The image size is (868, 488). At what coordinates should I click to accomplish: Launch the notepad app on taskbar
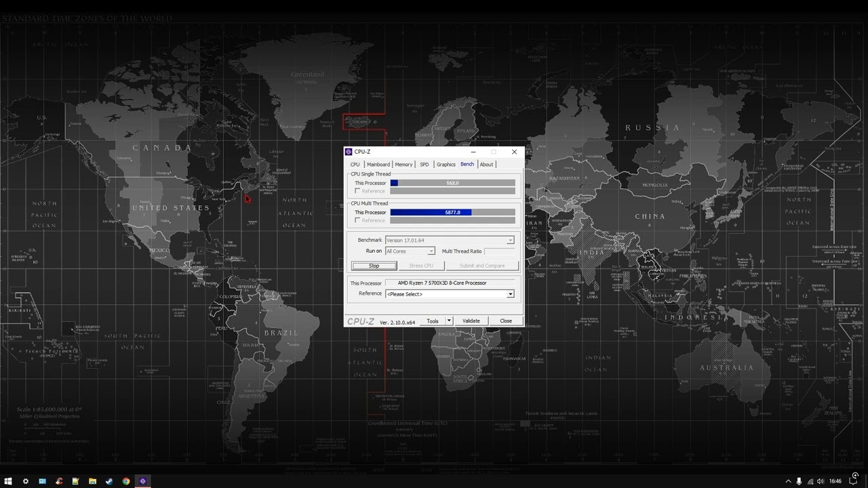(76, 481)
